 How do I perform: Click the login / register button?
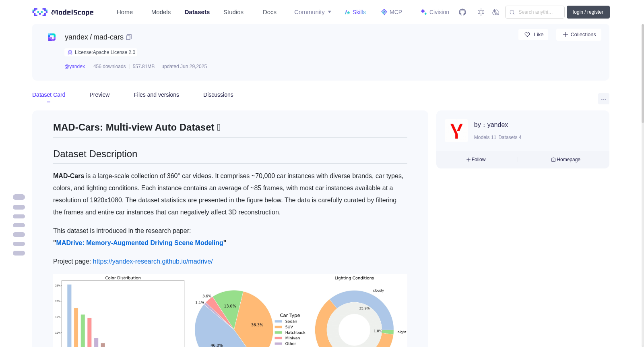pos(588,12)
